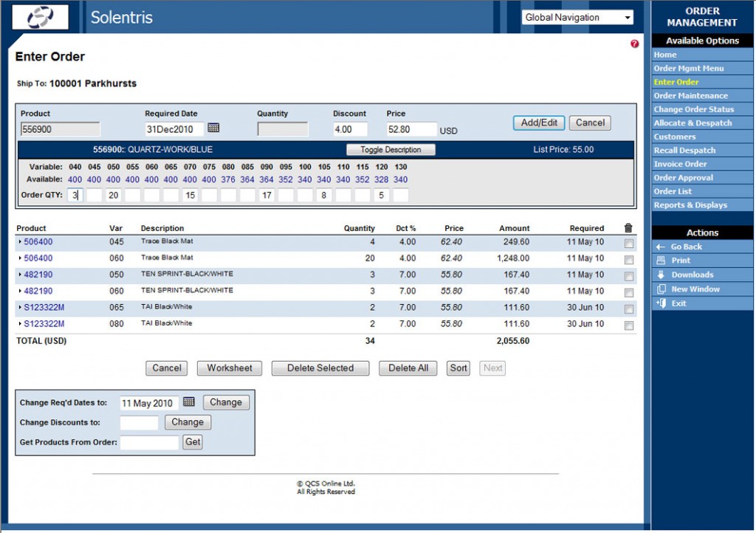This screenshot has width=756, height=533.
Task: Click the trash icon in the order table header
Action: pyautogui.click(x=629, y=228)
